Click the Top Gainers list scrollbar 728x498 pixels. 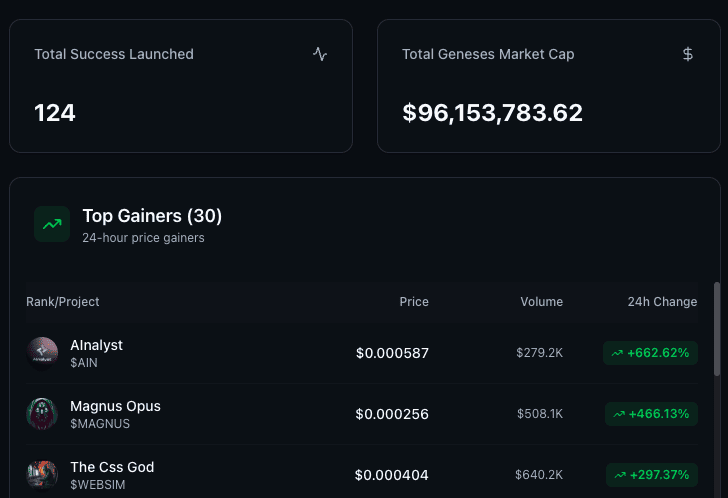tap(716, 328)
